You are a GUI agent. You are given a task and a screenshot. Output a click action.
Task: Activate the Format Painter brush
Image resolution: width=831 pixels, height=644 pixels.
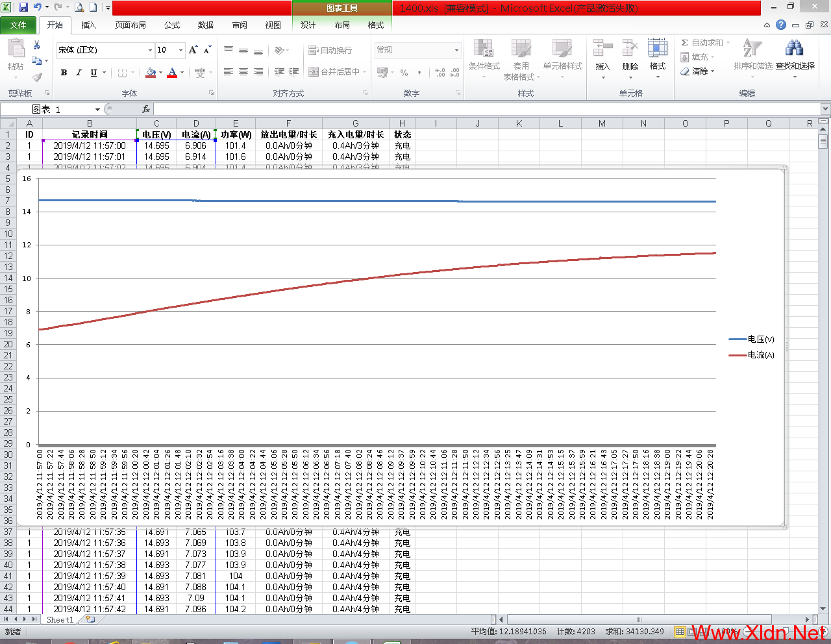coord(37,77)
